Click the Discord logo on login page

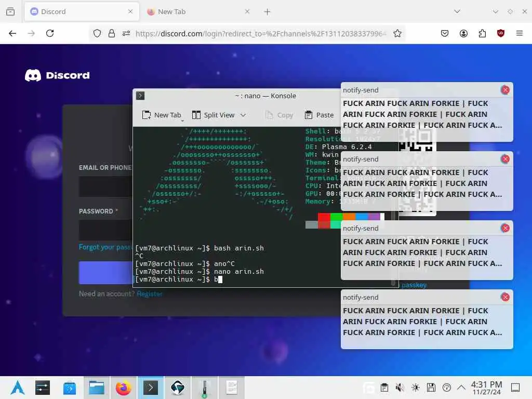57,75
